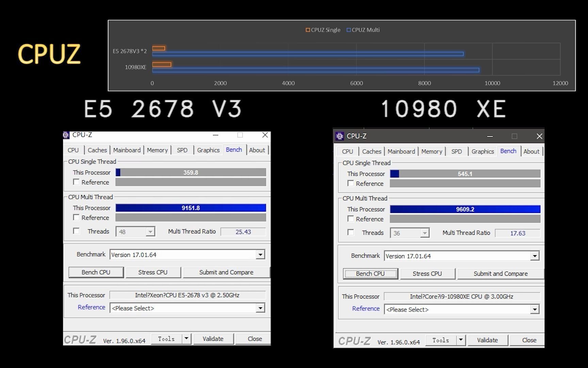Click Stress CPU in E5-2678 window
The width and height of the screenshot is (588, 368).
(x=153, y=272)
